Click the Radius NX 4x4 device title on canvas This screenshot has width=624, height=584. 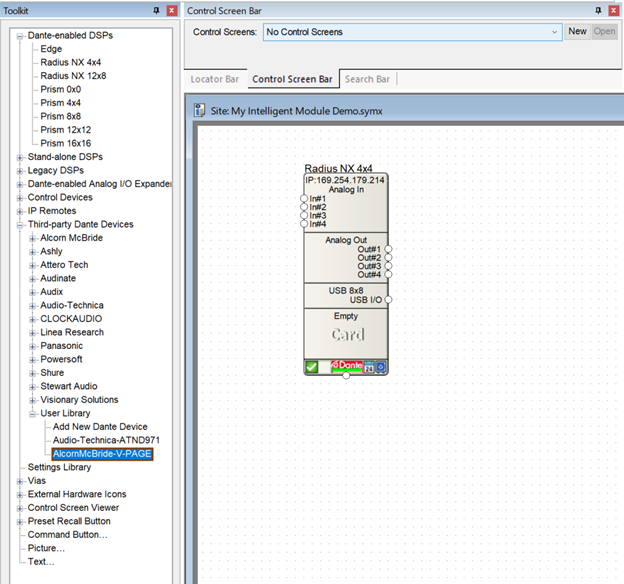(x=338, y=168)
